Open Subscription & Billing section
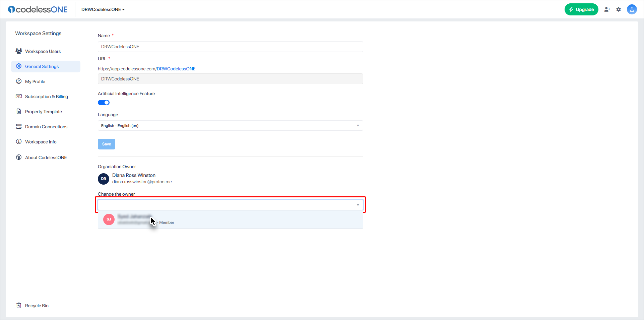Image resolution: width=644 pixels, height=320 pixels. 46,97
